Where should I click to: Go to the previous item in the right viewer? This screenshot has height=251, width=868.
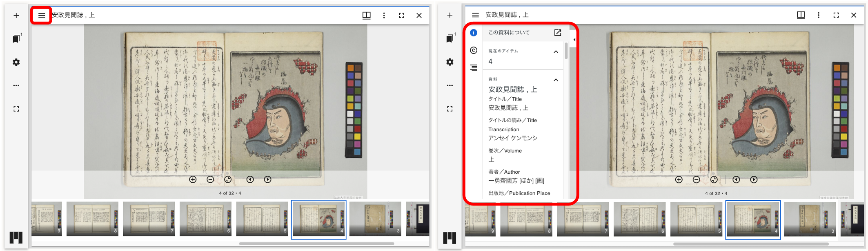point(736,179)
